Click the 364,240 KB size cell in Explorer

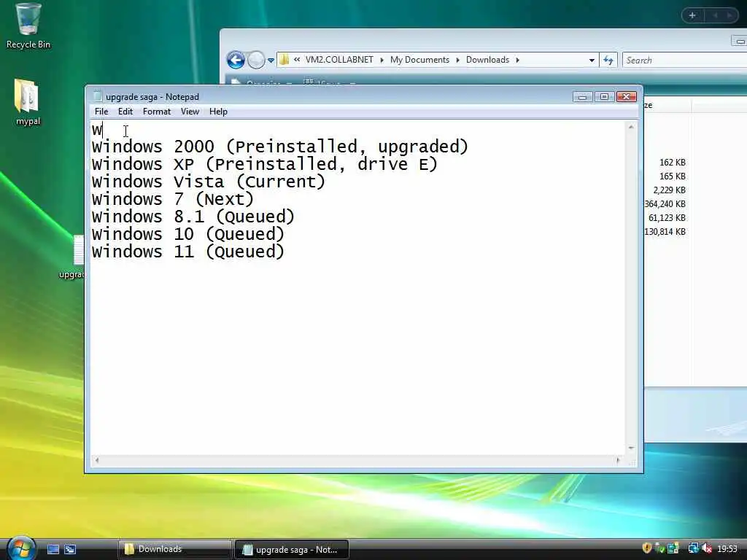click(x=665, y=204)
